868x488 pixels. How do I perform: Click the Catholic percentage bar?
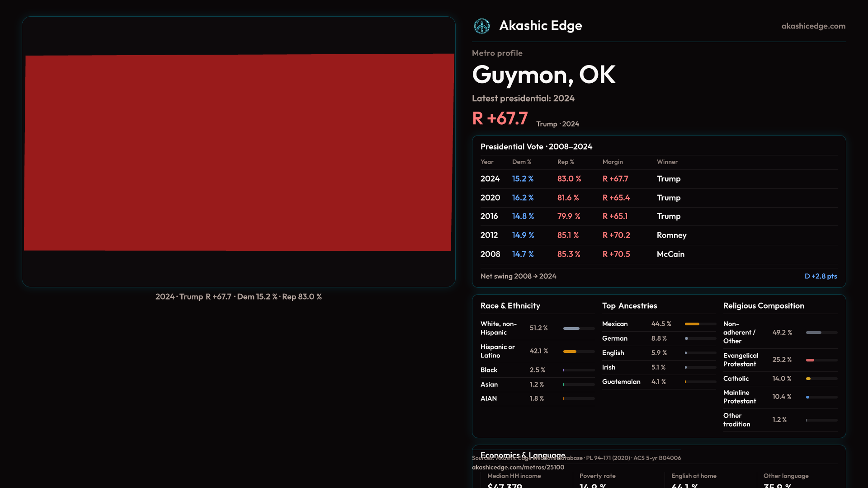[821, 379]
